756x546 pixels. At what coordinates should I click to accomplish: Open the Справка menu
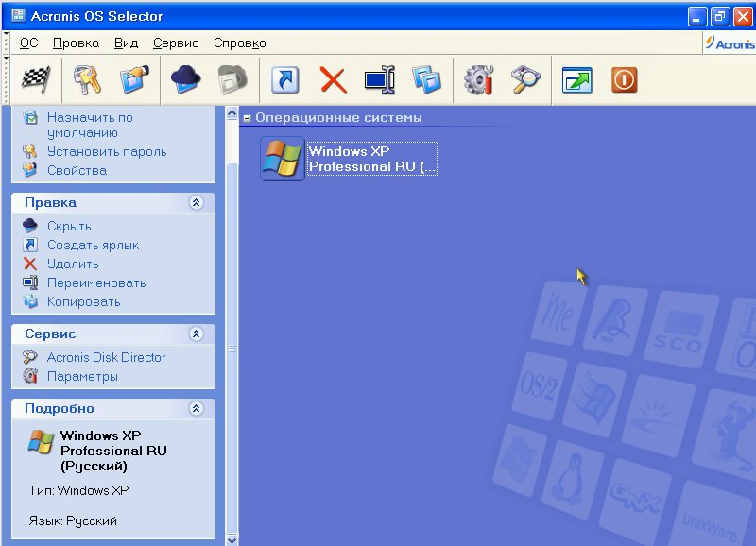click(x=240, y=43)
